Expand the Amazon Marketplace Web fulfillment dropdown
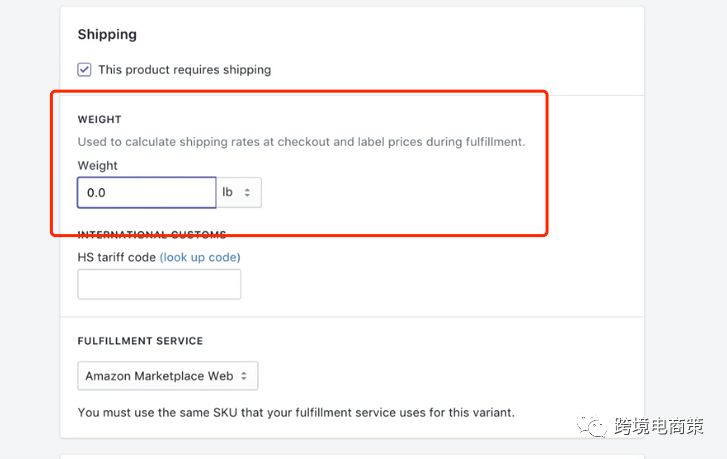The width and height of the screenshot is (727, 459). click(167, 376)
